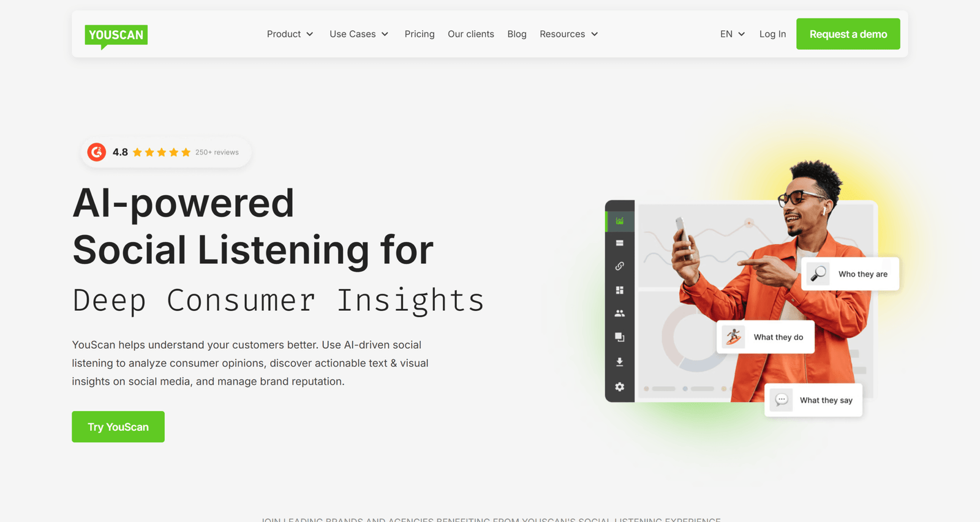Click the download arrow sidebar icon
Image resolution: width=980 pixels, height=522 pixels.
tap(620, 362)
